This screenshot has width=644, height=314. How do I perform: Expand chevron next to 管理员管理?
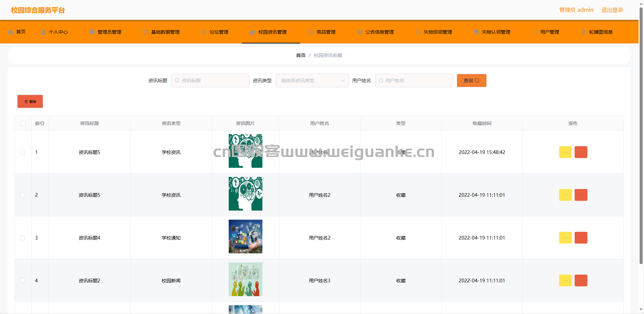tap(126, 32)
